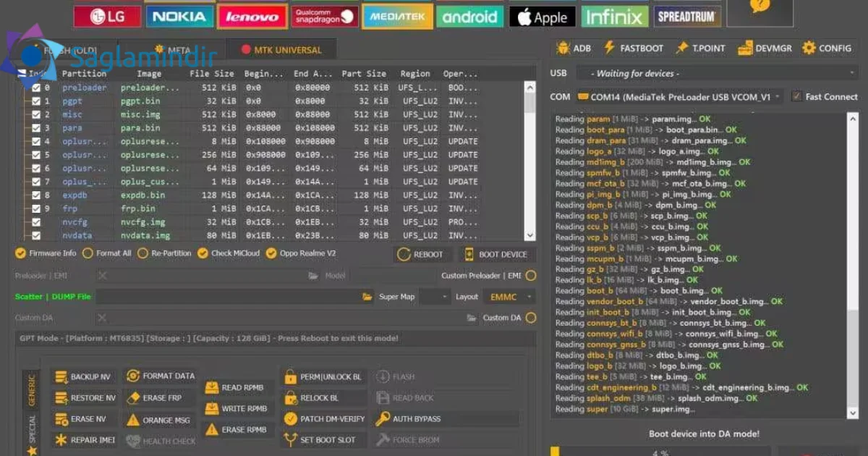Select the Spreadtrum module
This screenshot has height=456, width=868.
pyautogui.click(x=688, y=16)
